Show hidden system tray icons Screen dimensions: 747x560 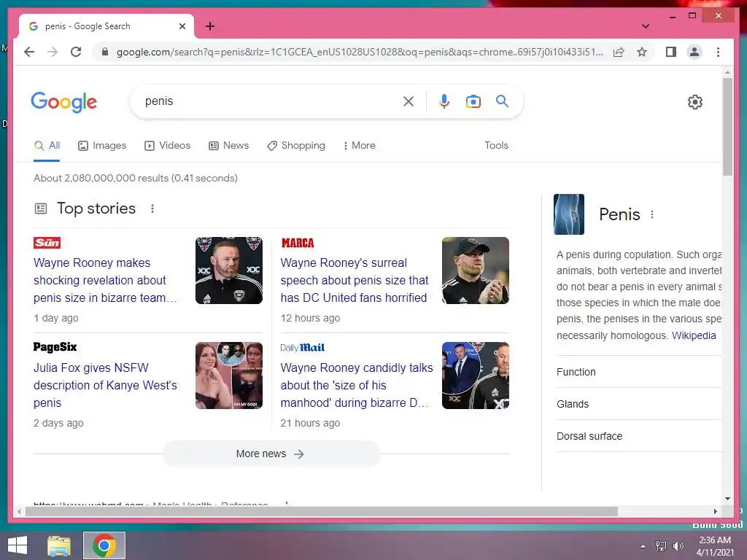643,546
